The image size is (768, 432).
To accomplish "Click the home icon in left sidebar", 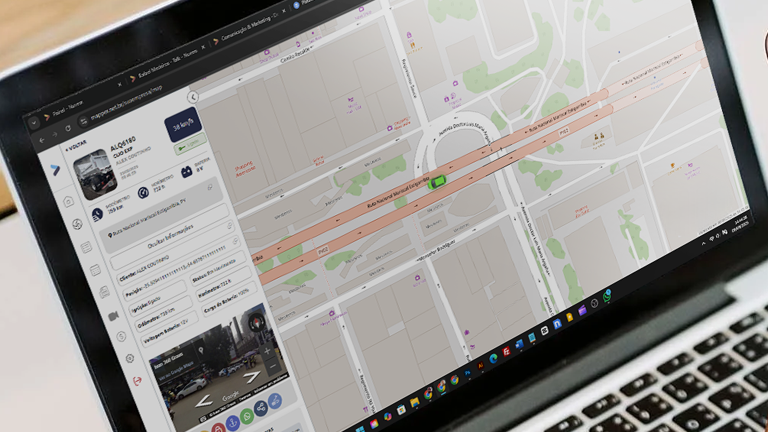I will tap(69, 202).
